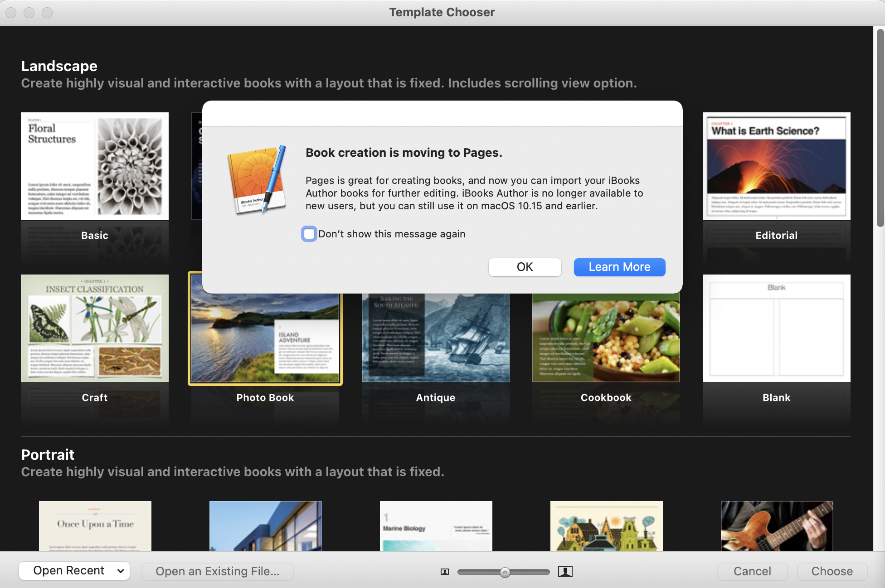Enable "Don't show this message again" checkbox
The image size is (885, 588).
[309, 234]
